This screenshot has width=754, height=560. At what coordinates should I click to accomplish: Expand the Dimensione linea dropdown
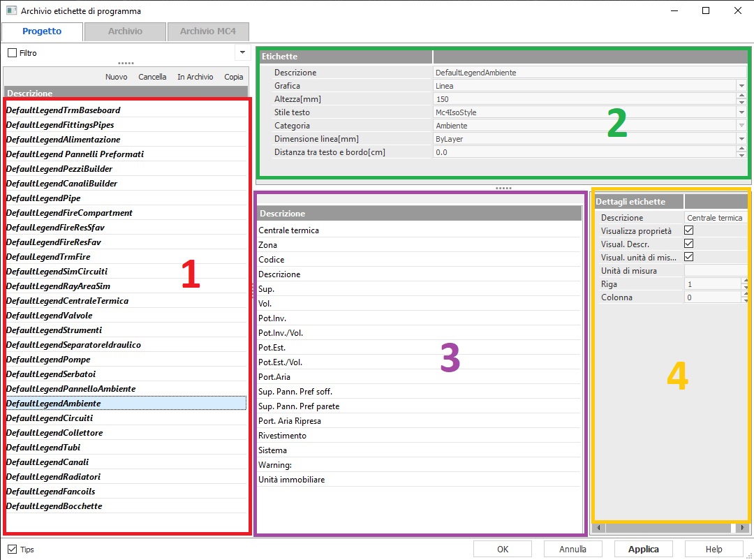tap(741, 139)
